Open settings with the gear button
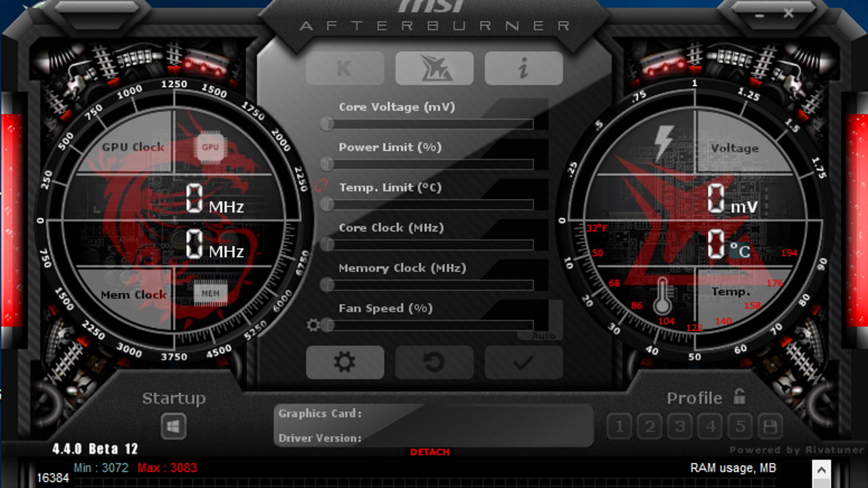 coord(344,362)
